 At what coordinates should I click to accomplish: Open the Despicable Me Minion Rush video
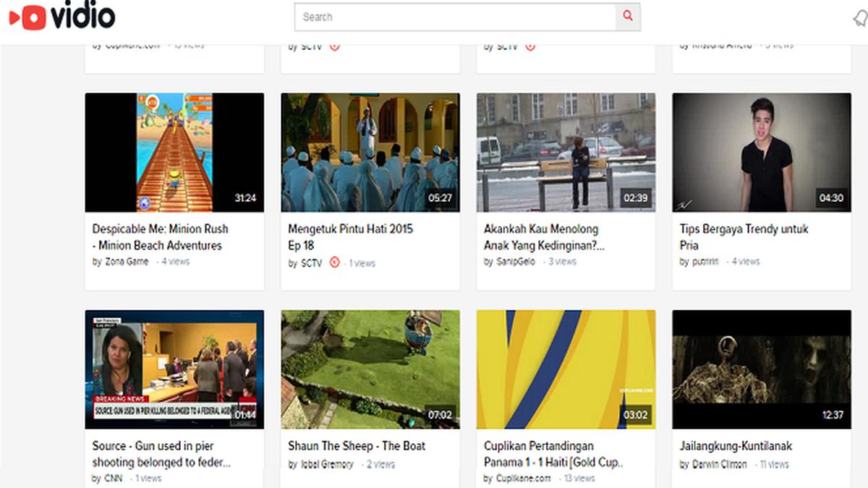[x=159, y=236]
